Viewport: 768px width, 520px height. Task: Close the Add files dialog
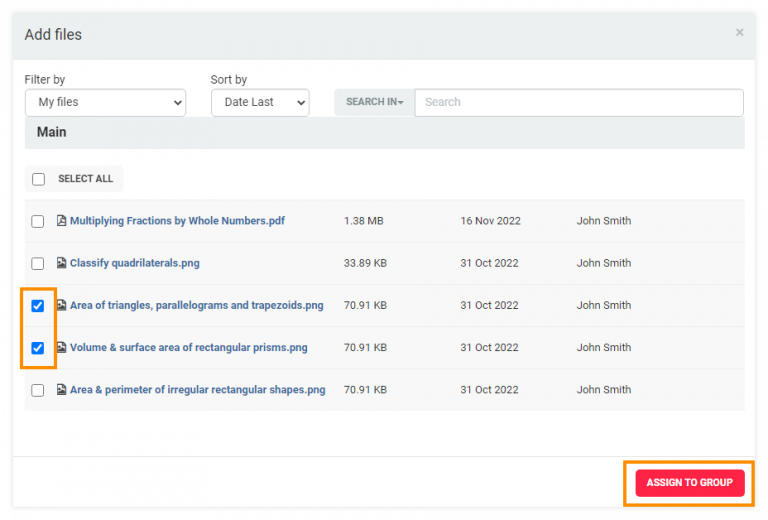pyautogui.click(x=739, y=33)
